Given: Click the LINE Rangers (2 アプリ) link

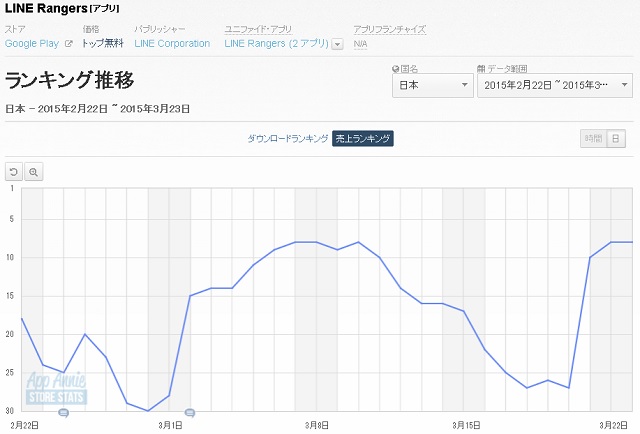Looking at the screenshot, I should (276, 44).
